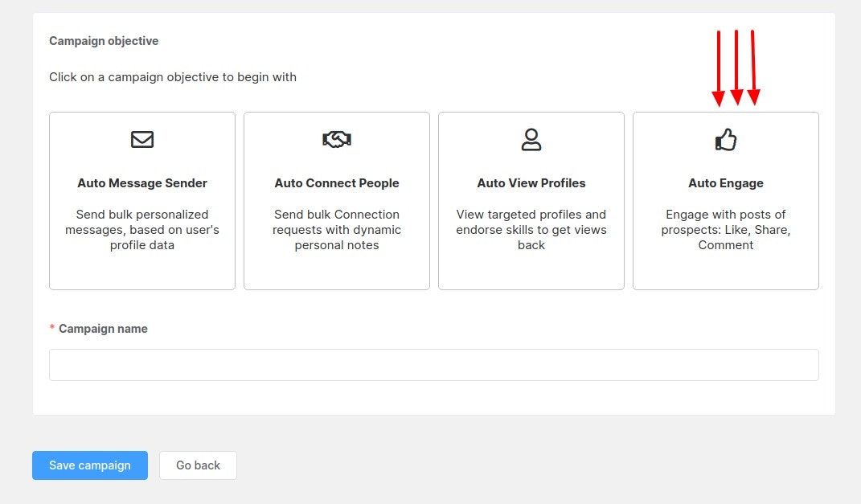The image size is (861, 504).
Task: Click the Auto Engage title label
Action: coord(725,182)
